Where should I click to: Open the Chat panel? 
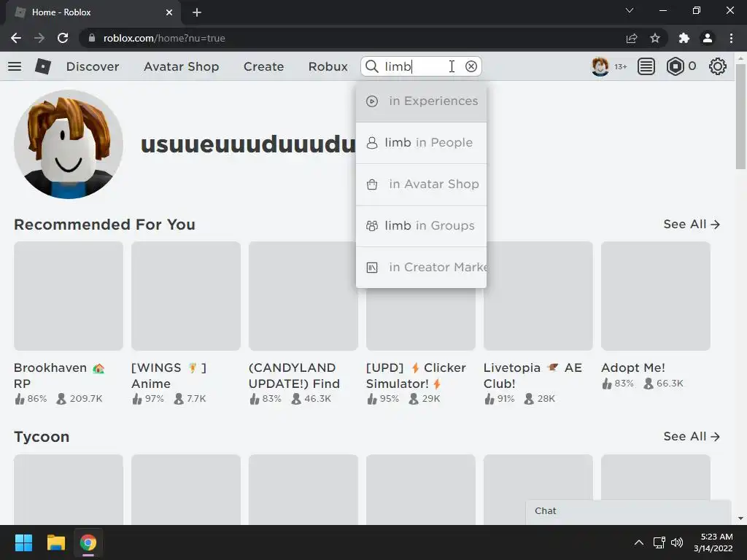pos(628,511)
